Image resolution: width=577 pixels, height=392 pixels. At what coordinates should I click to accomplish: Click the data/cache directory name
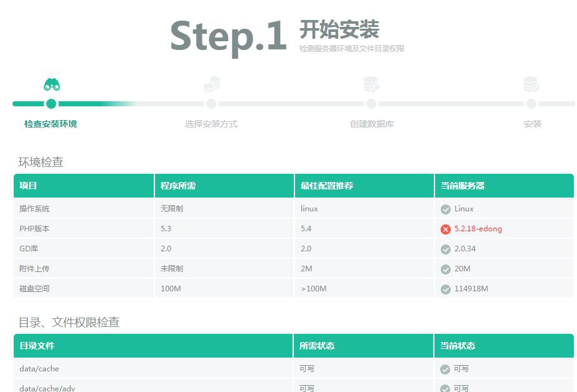click(39, 369)
